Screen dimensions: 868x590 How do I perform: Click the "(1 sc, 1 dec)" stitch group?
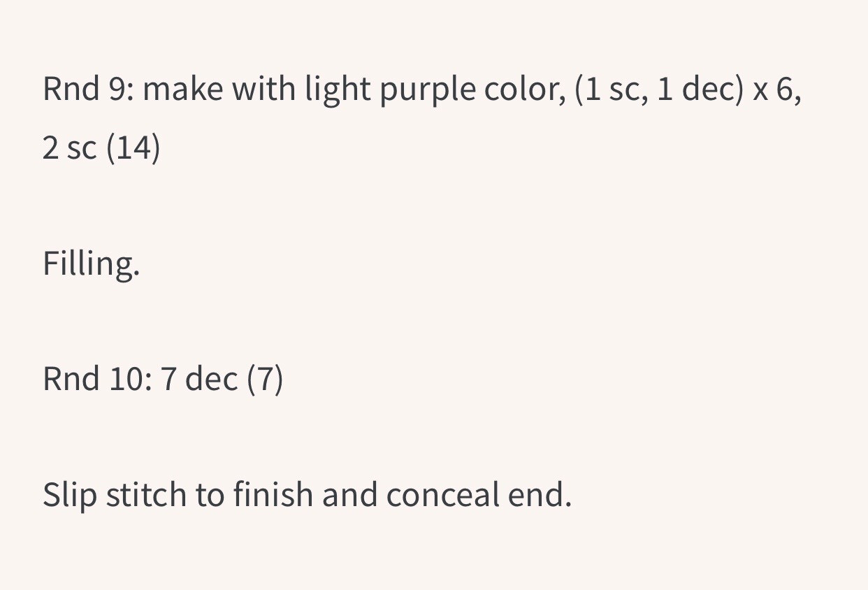(x=659, y=91)
